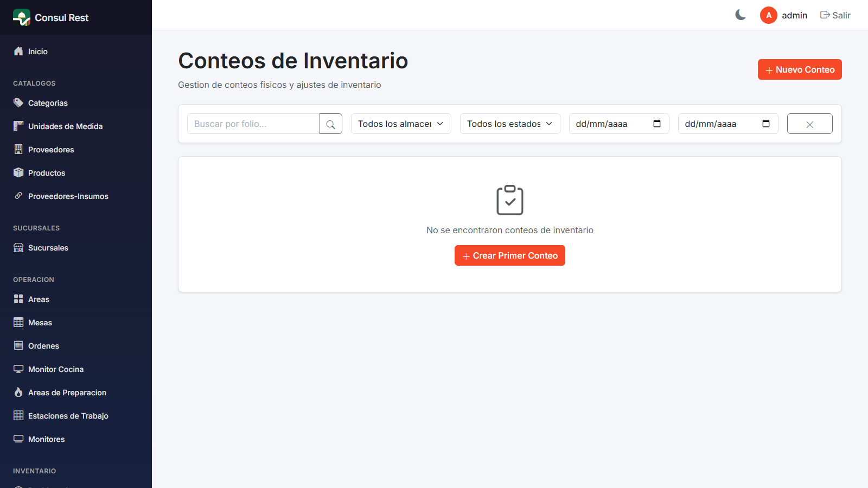
Task: Click the 'Gestion de conteos fisicos' subtitle
Action: coord(279,85)
